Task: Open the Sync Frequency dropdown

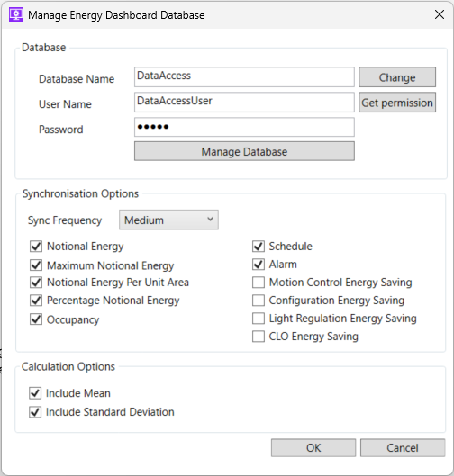Action: click(x=168, y=220)
